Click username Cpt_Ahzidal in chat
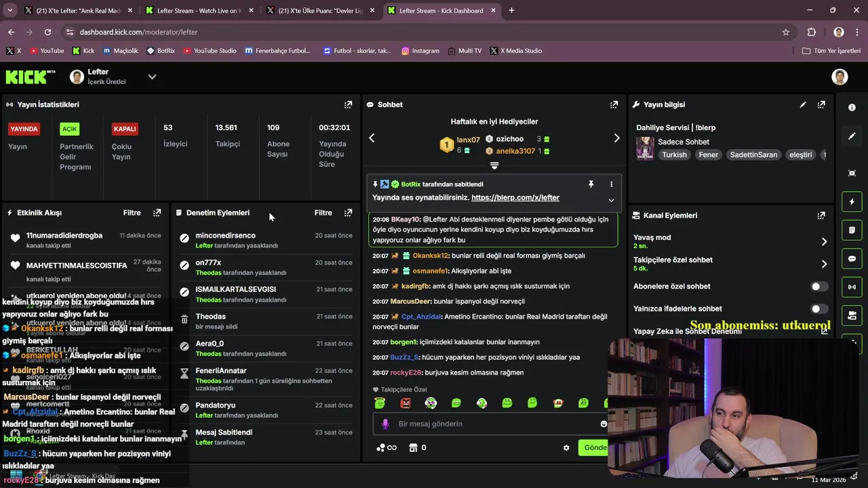This screenshot has height=488, width=868. tap(420, 317)
